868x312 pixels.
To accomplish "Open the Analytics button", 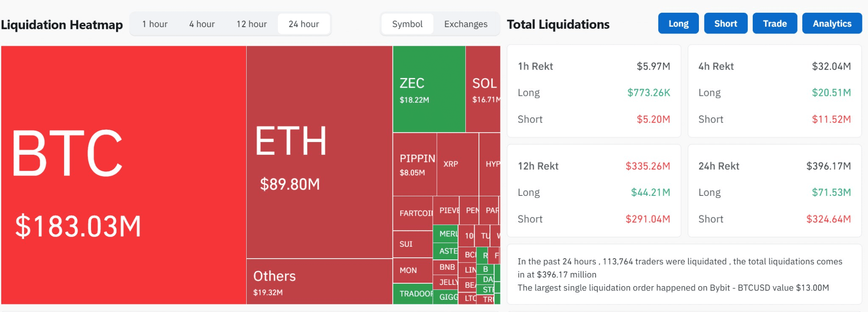I will tap(832, 23).
